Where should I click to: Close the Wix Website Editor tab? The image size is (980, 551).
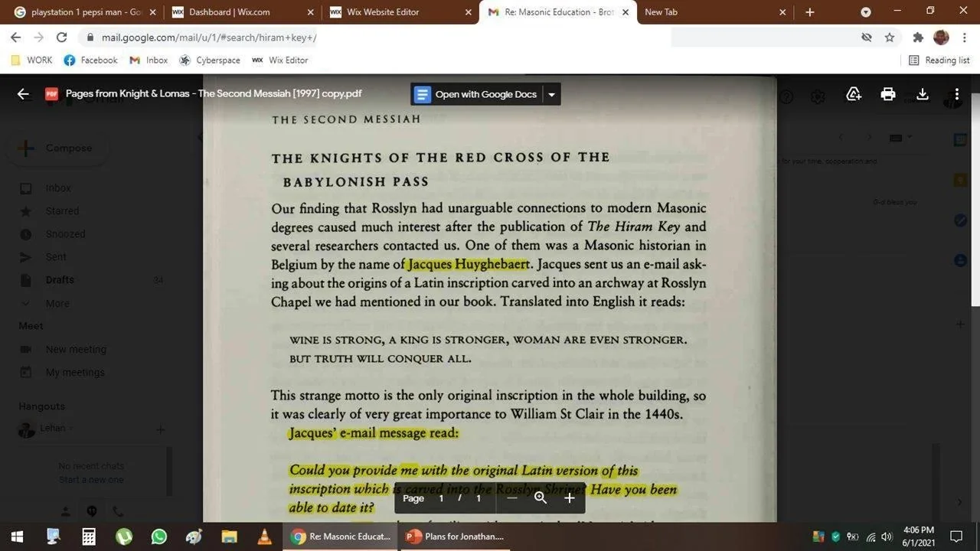(x=468, y=12)
